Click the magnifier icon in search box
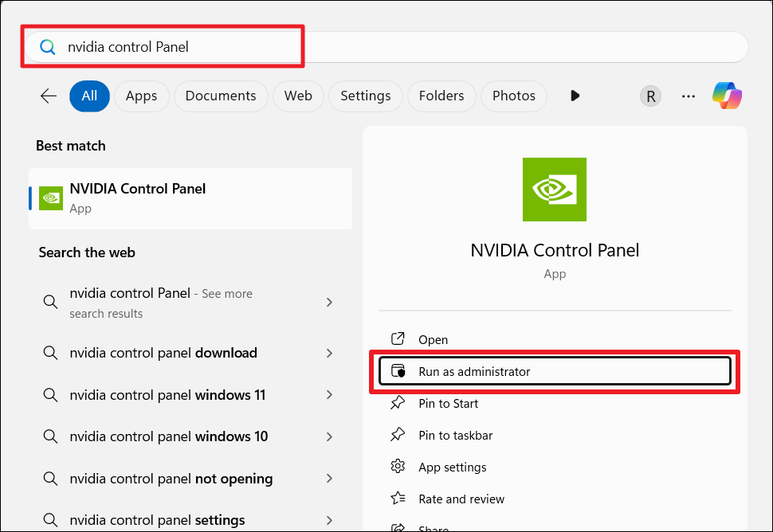Image resolution: width=773 pixels, height=532 pixels. pos(48,47)
